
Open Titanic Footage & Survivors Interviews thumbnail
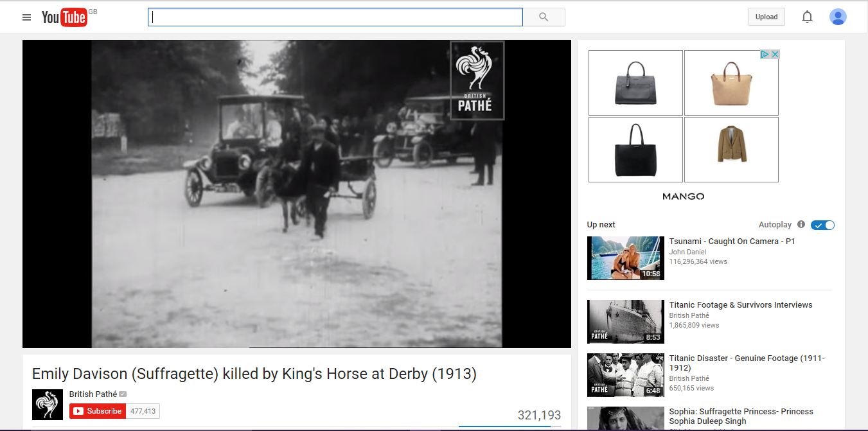coord(626,322)
